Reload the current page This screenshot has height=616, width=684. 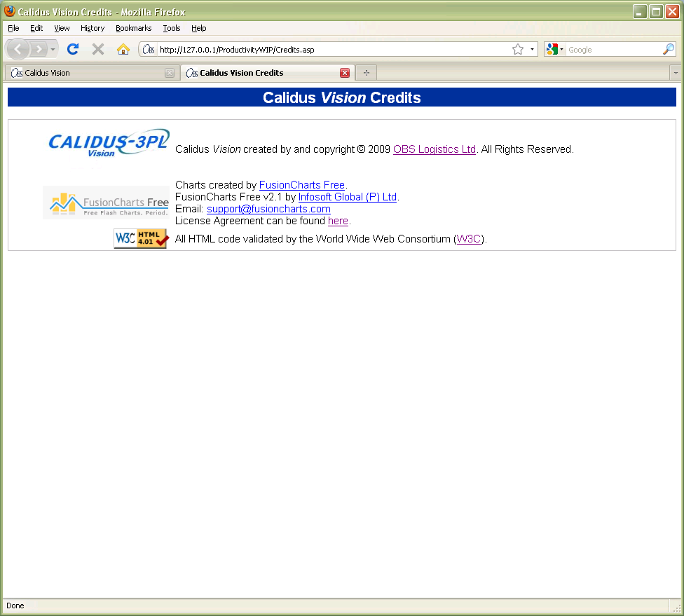[x=73, y=49]
